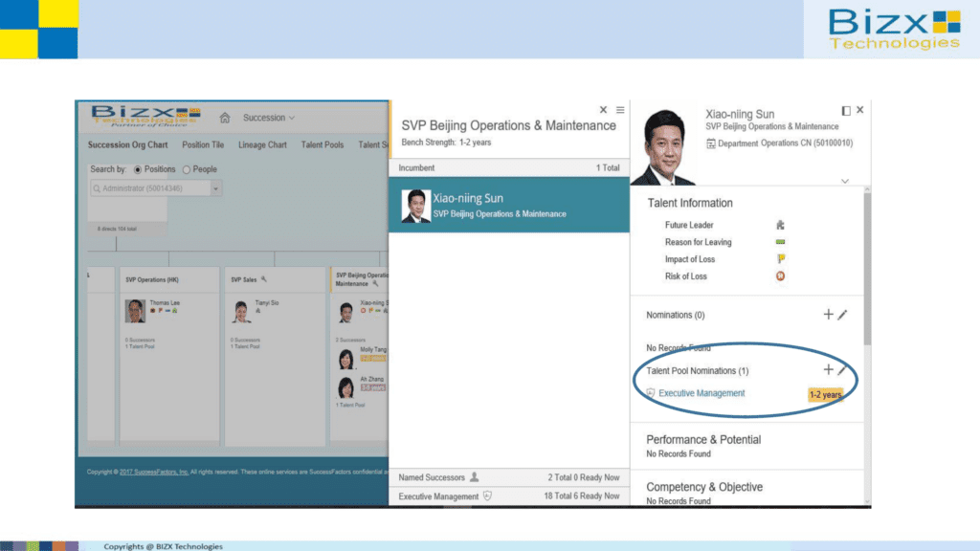Open the Named Successors row

pos(509,477)
